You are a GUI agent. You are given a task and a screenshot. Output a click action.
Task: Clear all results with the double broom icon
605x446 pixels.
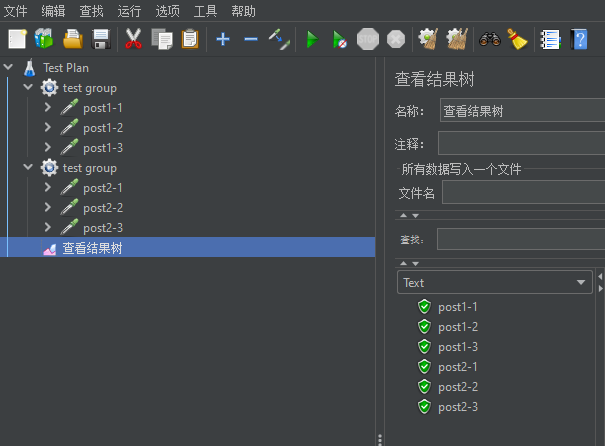pyautogui.click(x=457, y=39)
